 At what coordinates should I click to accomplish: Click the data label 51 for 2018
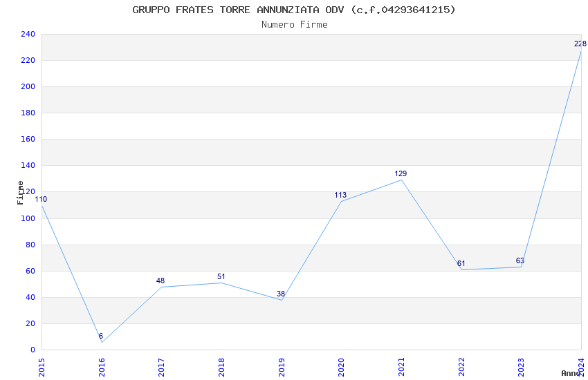pyautogui.click(x=221, y=276)
